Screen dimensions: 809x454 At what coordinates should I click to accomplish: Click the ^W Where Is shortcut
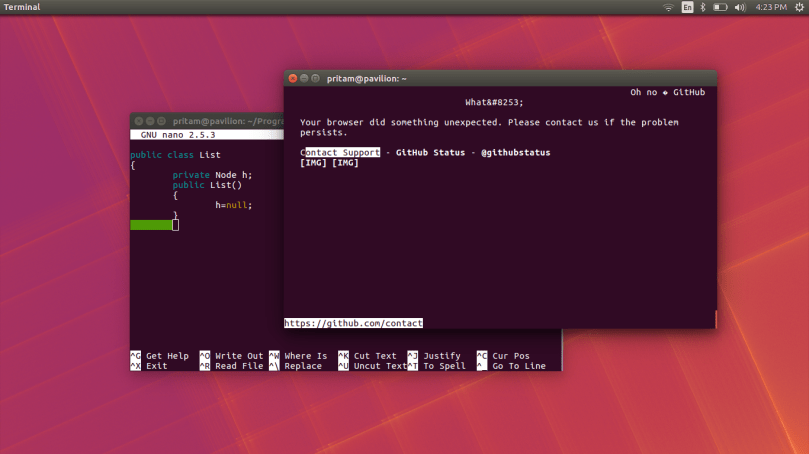(x=298, y=356)
